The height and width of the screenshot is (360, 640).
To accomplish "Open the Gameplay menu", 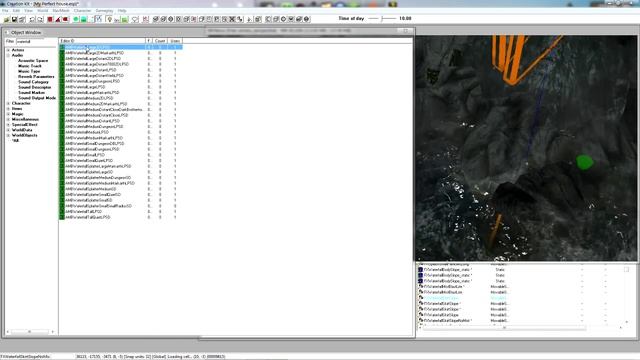I will tap(104, 11).
